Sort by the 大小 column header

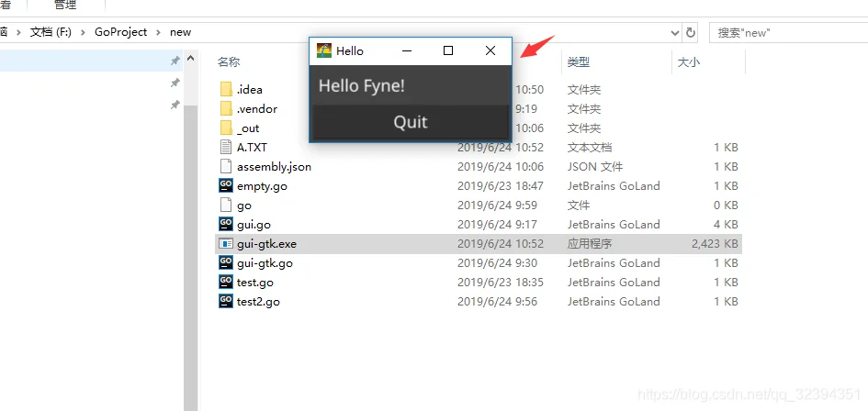[x=689, y=62]
